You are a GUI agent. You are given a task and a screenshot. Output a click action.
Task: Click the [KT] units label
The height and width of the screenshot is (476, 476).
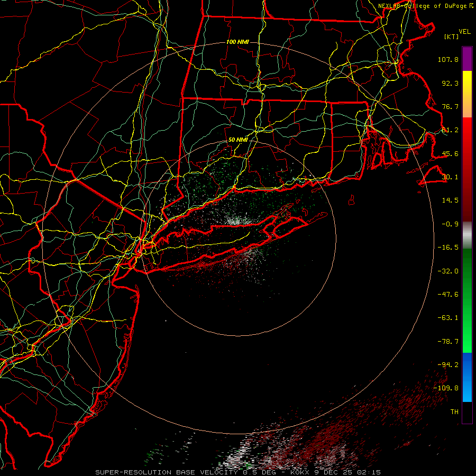click(452, 36)
